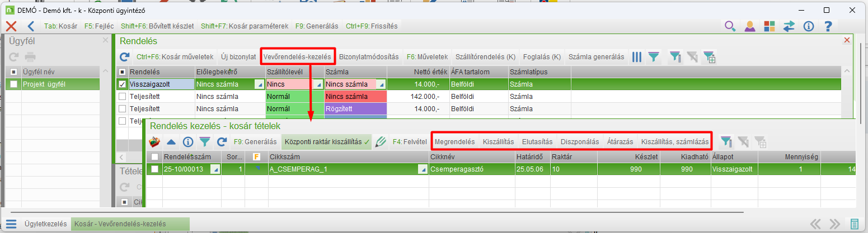Click the funnel filter icon in kosár tételek toolbar
Image resolution: width=868 pixels, height=233 pixels.
point(205,142)
